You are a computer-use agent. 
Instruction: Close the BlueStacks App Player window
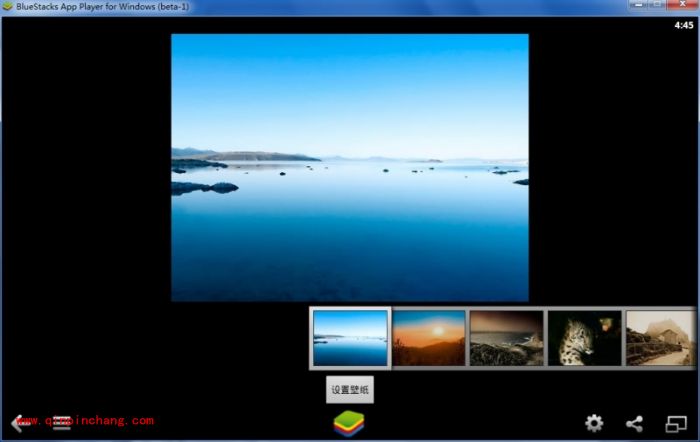681,6
